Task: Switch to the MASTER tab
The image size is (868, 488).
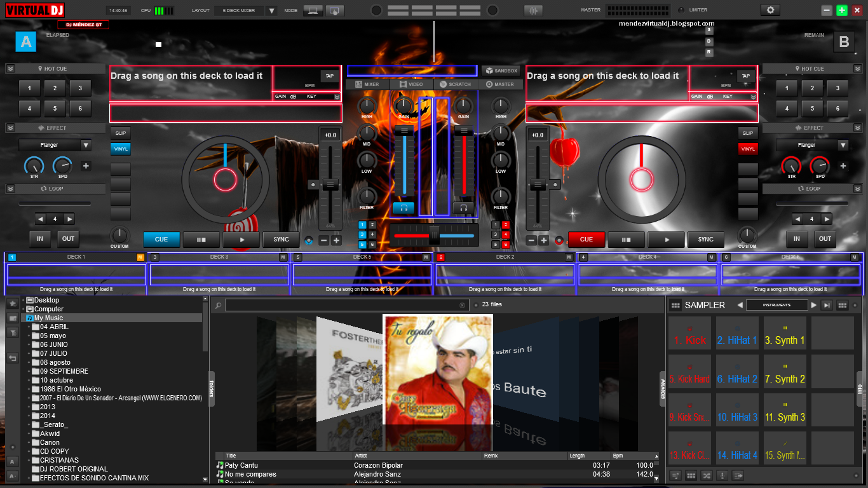Action: 500,84
